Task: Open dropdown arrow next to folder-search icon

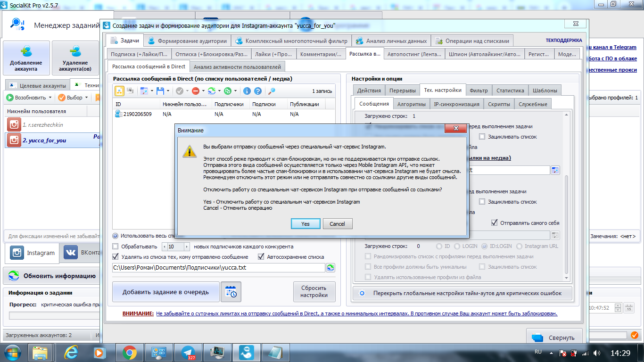Action: click(x=152, y=91)
